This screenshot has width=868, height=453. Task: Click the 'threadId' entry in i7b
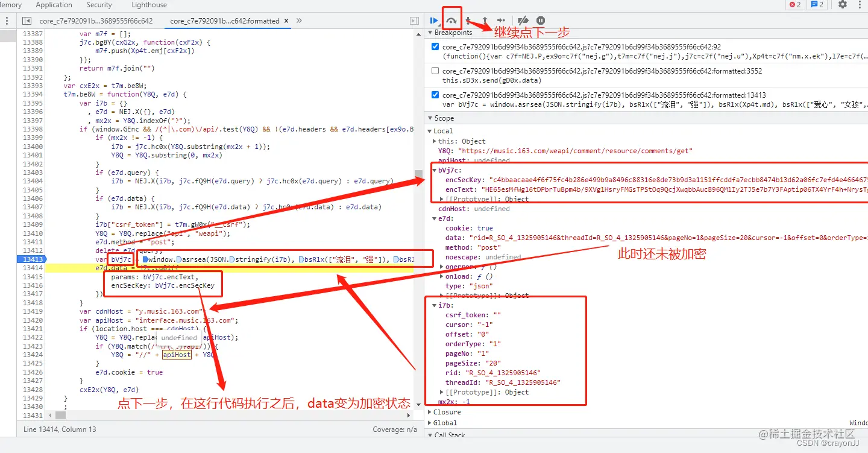pos(503,382)
